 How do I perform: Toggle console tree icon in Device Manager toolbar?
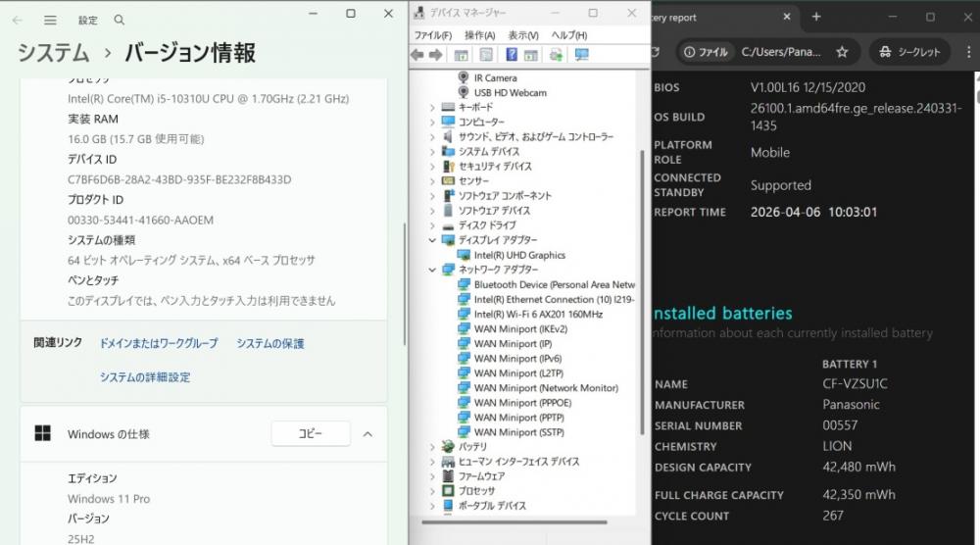click(462, 55)
